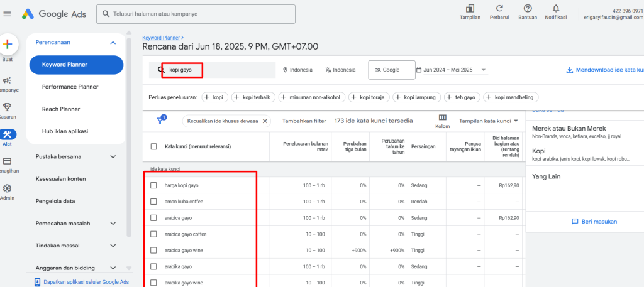644x287 pixels.
Task: Click the top search pages field
Action: click(x=196, y=14)
